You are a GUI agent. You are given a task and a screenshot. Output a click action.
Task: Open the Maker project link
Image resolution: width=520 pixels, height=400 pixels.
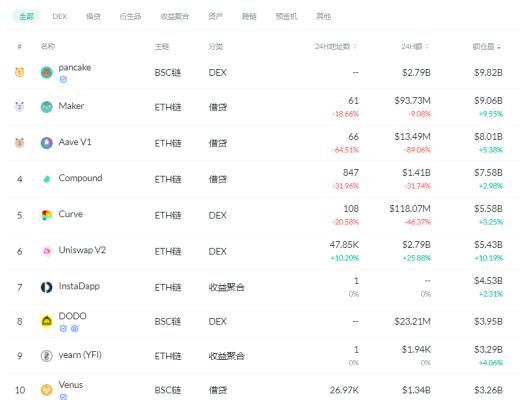[71, 106]
